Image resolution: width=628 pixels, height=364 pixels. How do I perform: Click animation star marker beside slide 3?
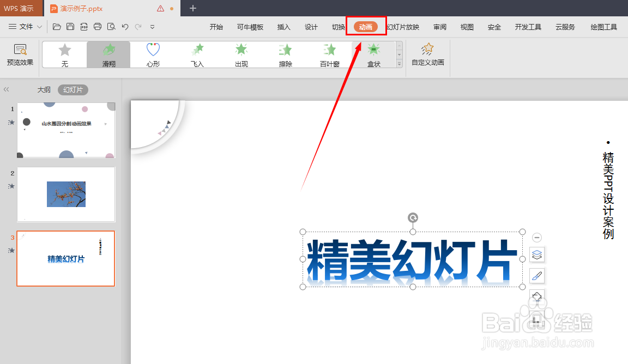[x=11, y=251]
